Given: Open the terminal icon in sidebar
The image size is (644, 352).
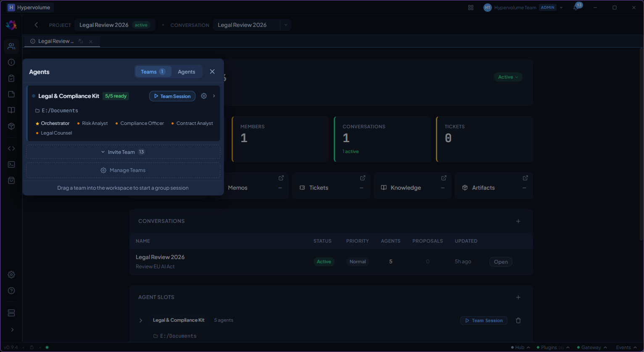Looking at the screenshot, I should 11,164.
